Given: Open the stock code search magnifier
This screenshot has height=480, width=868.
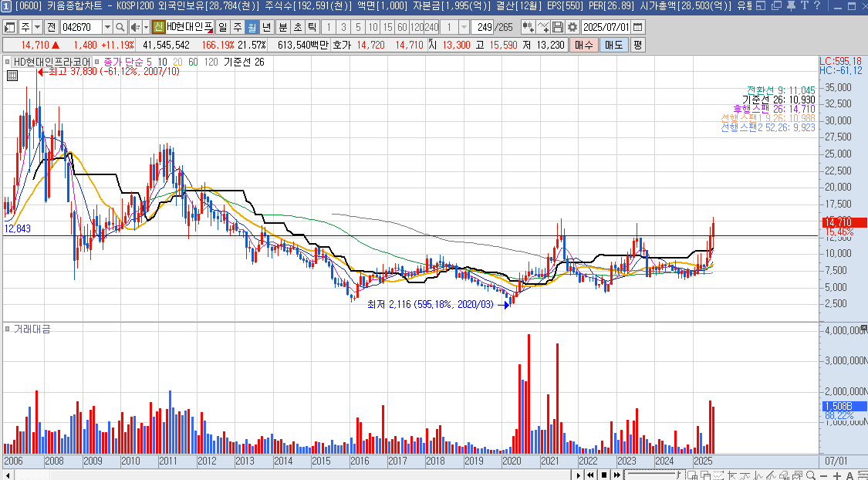Looking at the screenshot, I should point(120,27).
